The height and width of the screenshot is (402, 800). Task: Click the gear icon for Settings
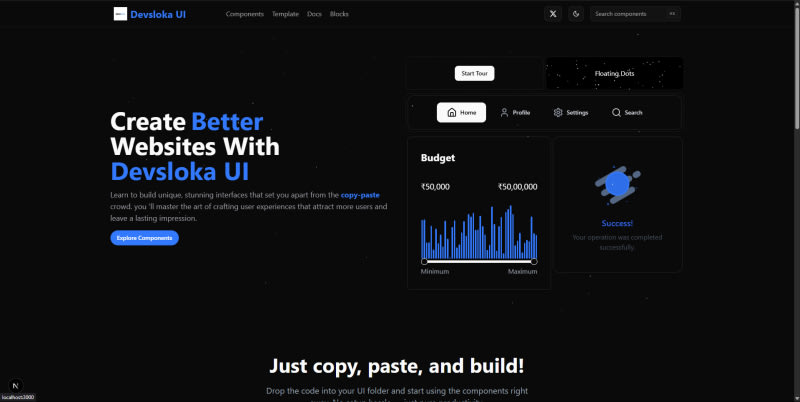click(x=558, y=113)
